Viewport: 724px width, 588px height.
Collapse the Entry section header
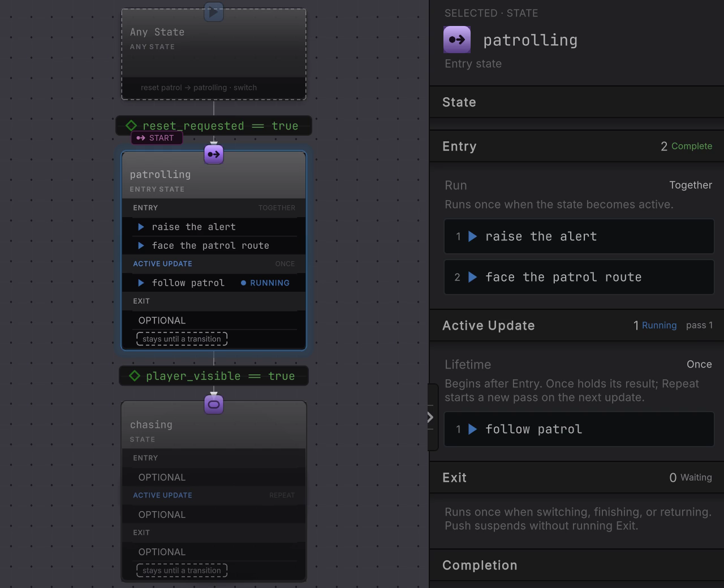577,146
